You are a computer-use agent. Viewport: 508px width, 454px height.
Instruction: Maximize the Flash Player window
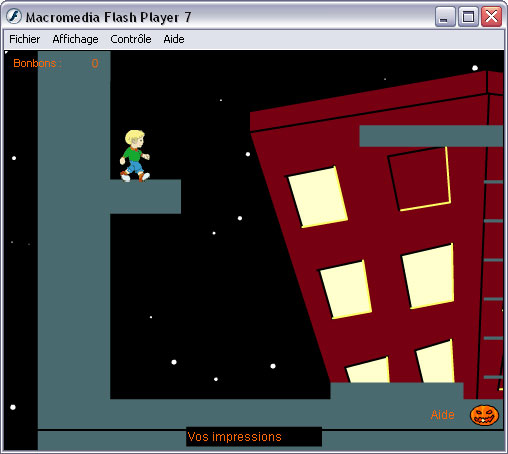point(468,17)
